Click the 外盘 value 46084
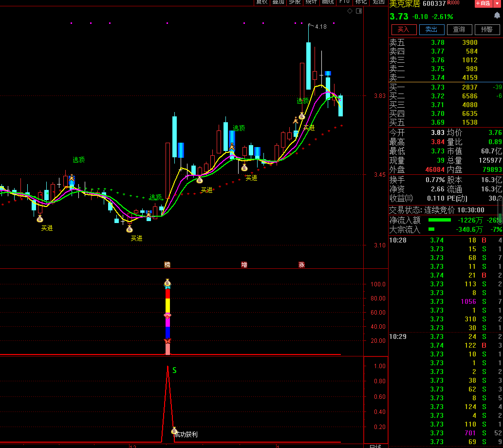Image resolution: width=503 pixels, height=448 pixels. coord(435,169)
